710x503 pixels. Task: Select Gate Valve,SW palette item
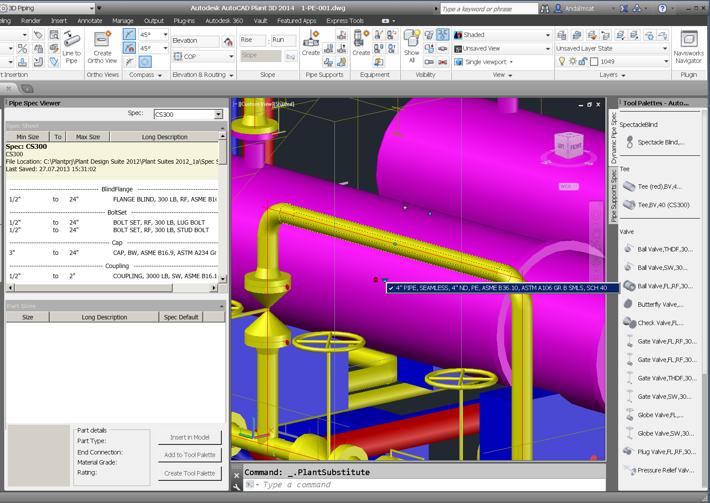pyautogui.click(x=657, y=396)
